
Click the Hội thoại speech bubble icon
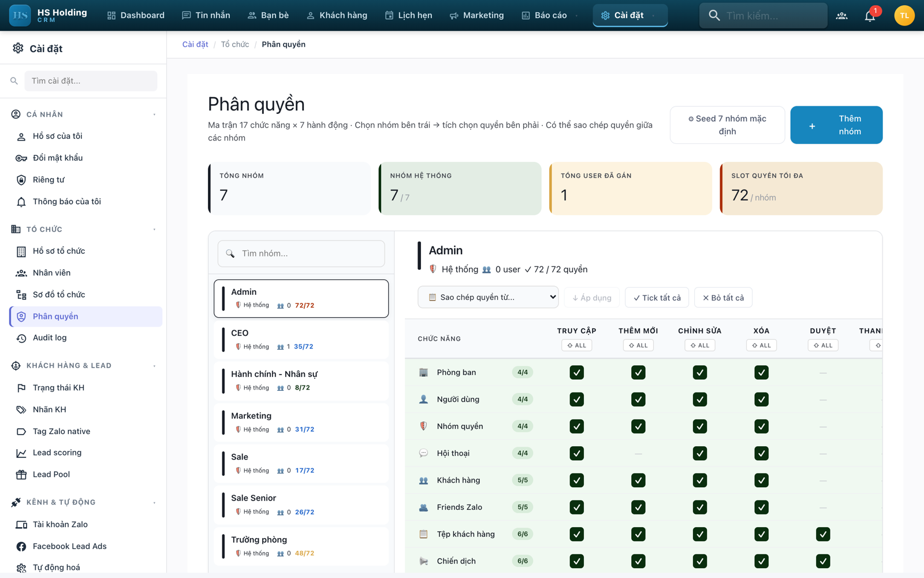coord(423,453)
